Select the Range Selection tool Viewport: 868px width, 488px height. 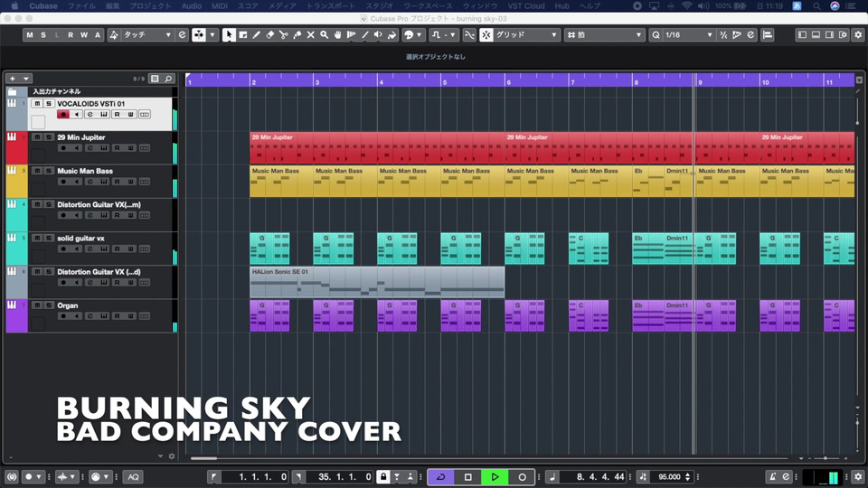(x=242, y=35)
